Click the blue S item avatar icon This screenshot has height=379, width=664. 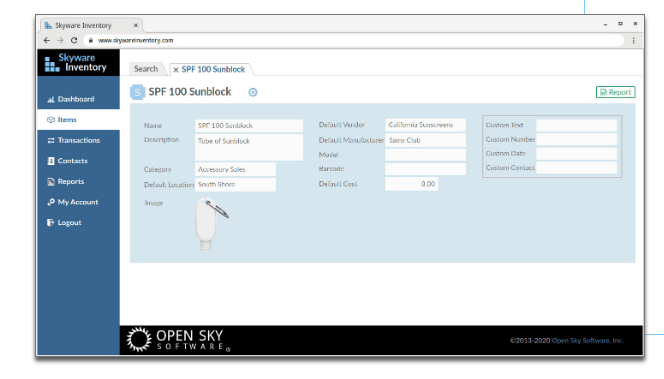click(x=137, y=92)
